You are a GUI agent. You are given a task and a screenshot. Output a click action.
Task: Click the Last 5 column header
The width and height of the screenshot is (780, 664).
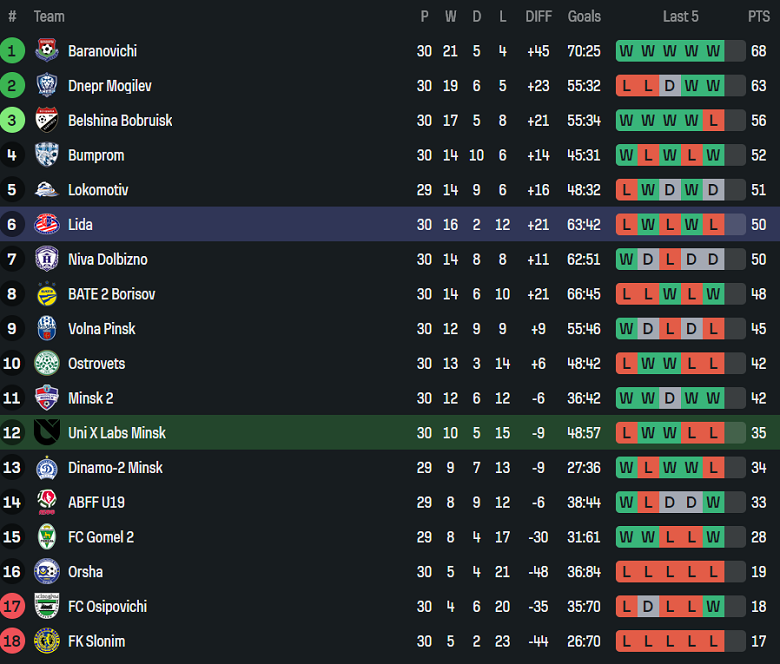click(680, 16)
